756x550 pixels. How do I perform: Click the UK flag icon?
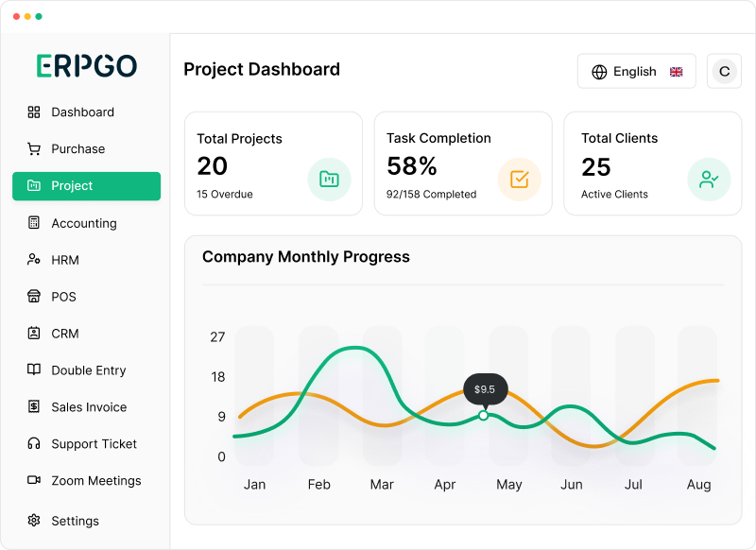676,72
